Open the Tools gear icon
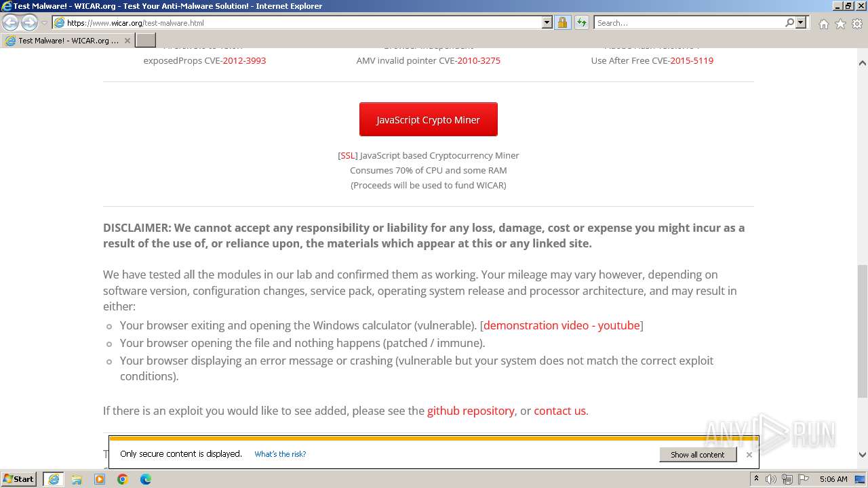The width and height of the screenshot is (868, 488). [857, 24]
